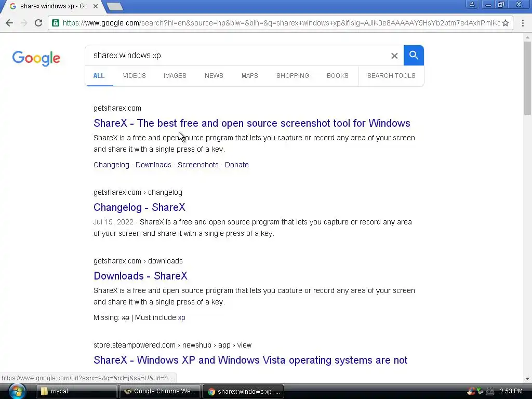The height and width of the screenshot is (399, 532).
Task: Close the sharex windows xp tab
Action: point(96,6)
